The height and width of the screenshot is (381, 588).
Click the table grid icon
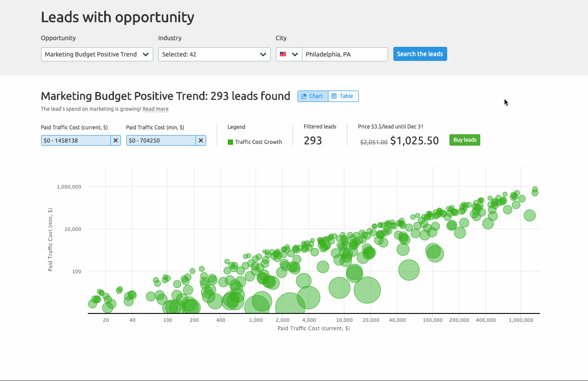(334, 96)
